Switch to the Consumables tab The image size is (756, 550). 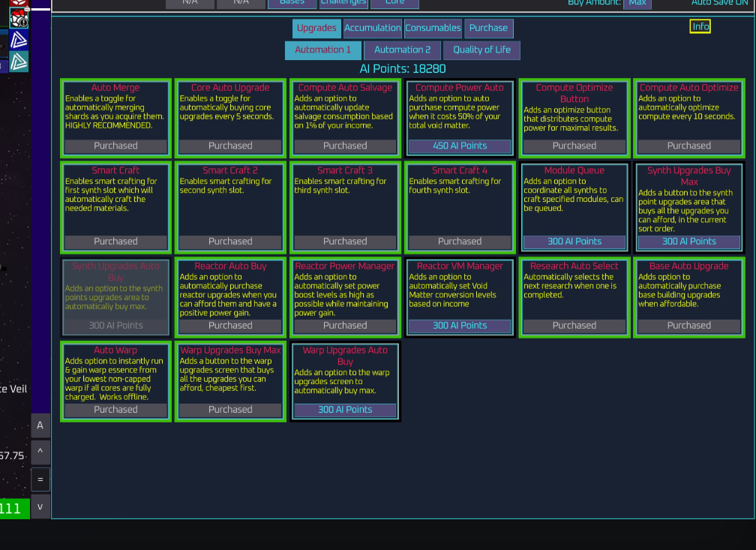click(433, 28)
